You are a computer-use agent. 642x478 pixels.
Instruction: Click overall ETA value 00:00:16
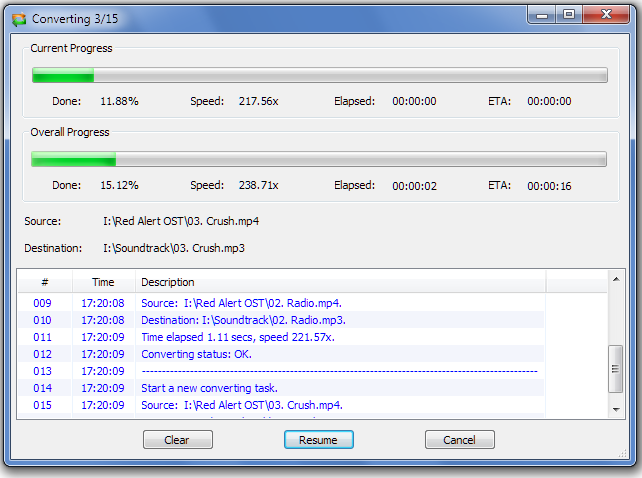coord(549,186)
